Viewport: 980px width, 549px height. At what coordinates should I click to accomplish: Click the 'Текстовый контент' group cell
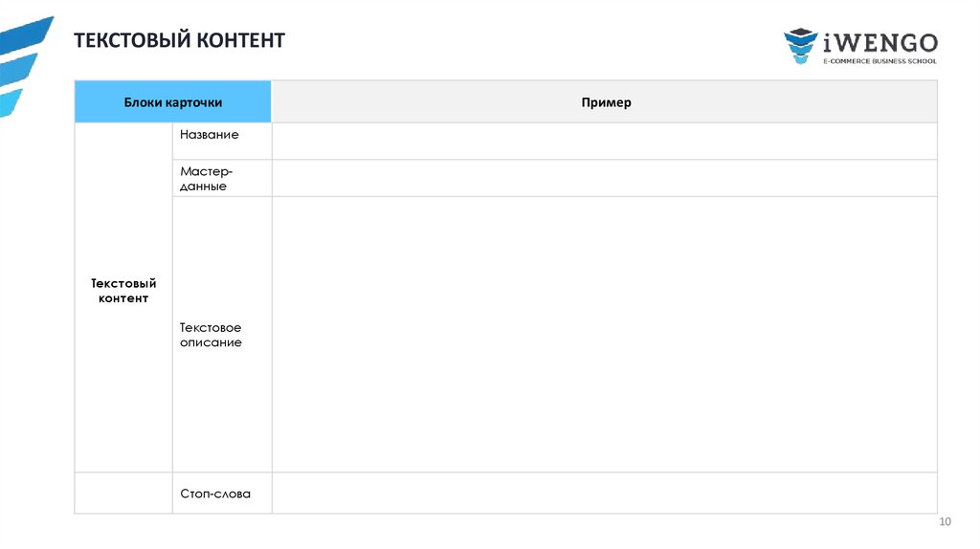pos(123,297)
